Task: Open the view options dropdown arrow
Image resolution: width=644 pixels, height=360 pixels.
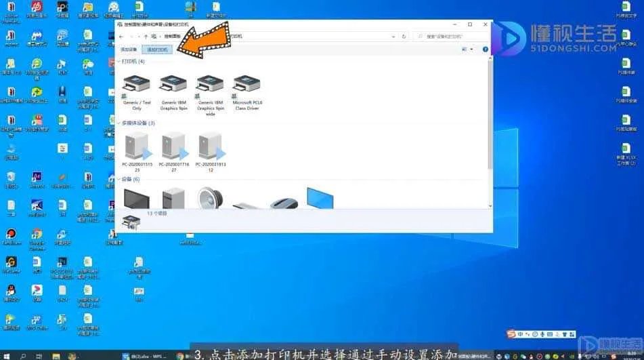Action: pyautogui.click(x=471, y=49)
